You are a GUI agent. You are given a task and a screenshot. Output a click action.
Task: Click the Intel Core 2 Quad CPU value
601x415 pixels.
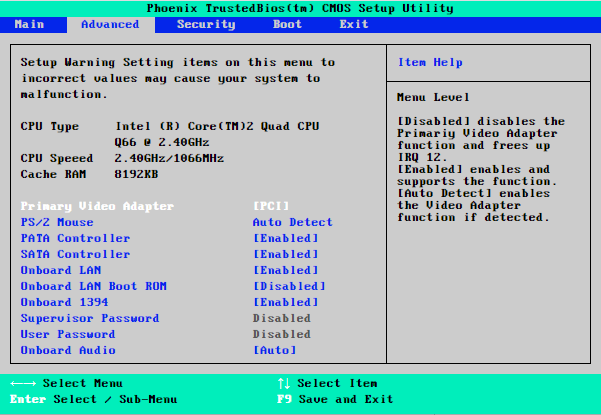click(x=217, y=134)
